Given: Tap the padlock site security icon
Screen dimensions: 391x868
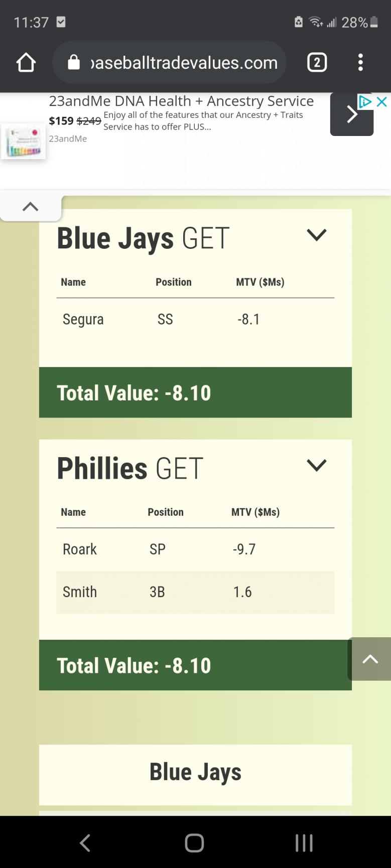Looking at the screenshot, I should pos(74,63).
